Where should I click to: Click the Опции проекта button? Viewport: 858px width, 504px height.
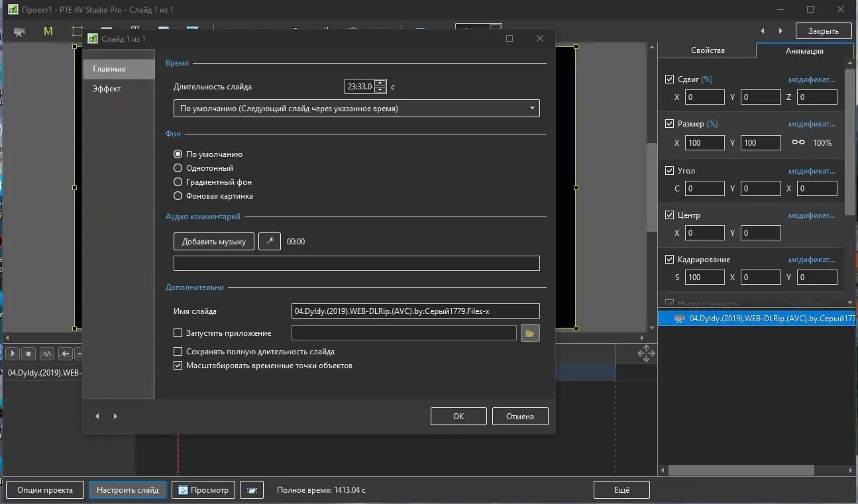coord(45,490)
